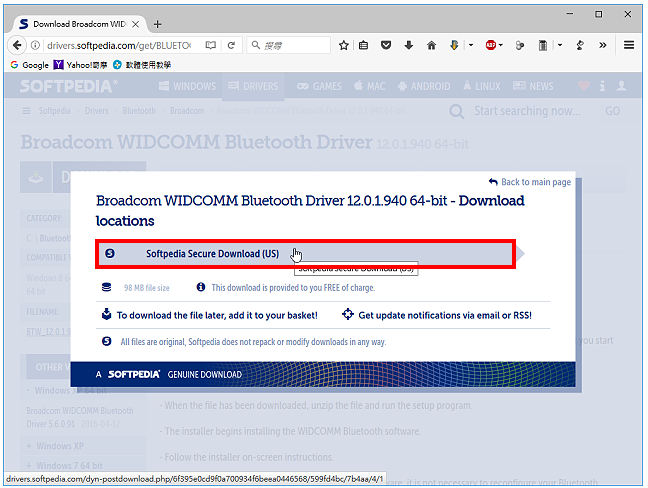Open the NEWS section
648x488 pixels.
[x=533, y=86]
